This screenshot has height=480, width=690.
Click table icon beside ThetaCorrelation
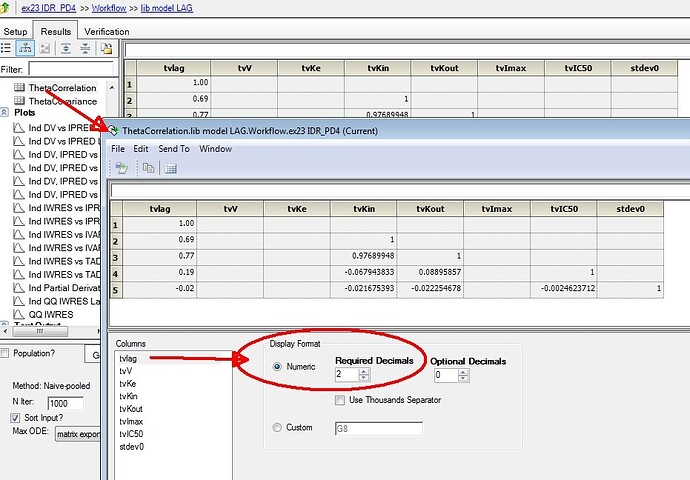click(x=19, y=88)
